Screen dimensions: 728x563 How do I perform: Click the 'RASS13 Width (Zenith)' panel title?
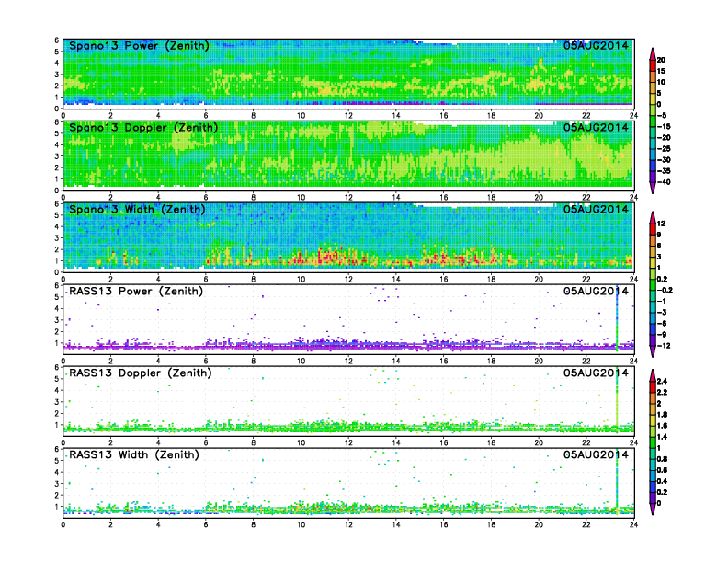133,454
